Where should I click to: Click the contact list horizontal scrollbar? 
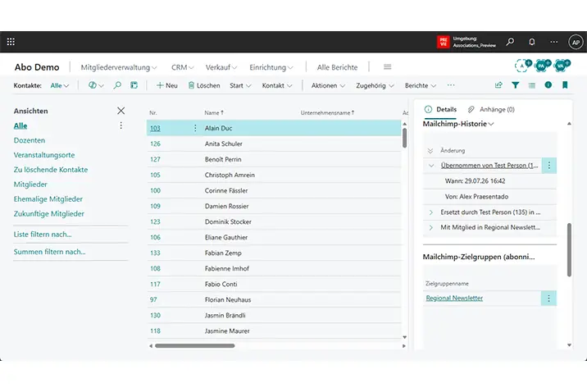[x=194, y=346]
